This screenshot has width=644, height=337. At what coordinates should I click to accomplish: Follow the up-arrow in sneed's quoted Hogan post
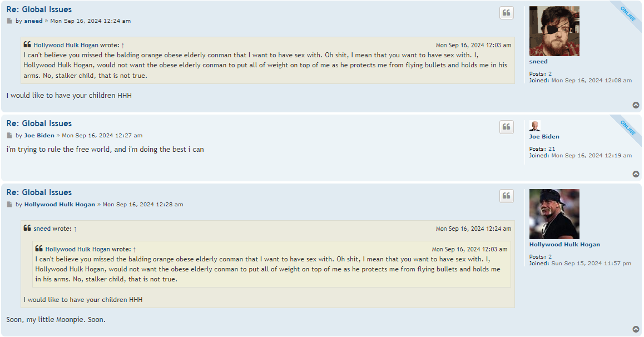123,45
